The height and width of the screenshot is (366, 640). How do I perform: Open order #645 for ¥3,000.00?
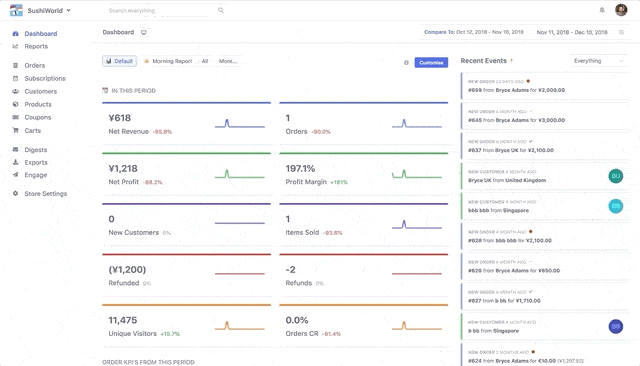point(545,116)
